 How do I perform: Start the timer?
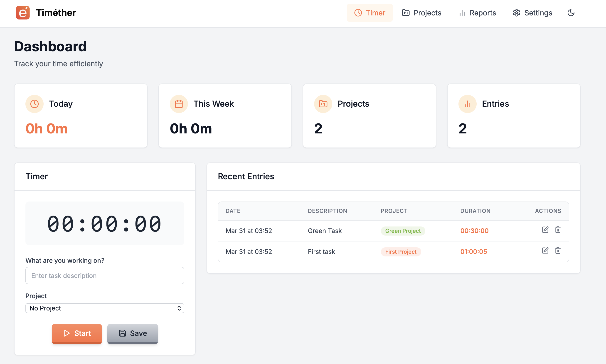coord(77,333)
